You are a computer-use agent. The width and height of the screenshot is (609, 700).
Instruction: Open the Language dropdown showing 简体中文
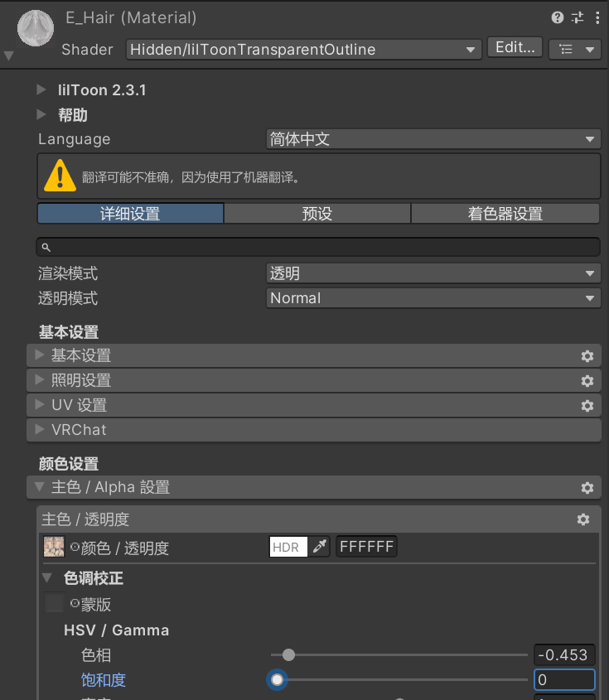click(x=433, y=139)
